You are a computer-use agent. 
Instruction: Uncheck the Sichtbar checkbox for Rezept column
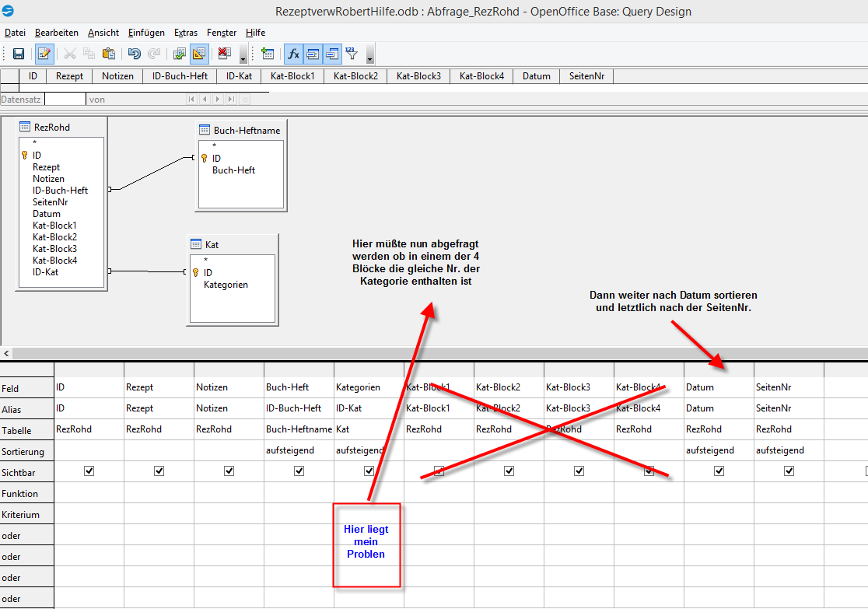[159, 471]
